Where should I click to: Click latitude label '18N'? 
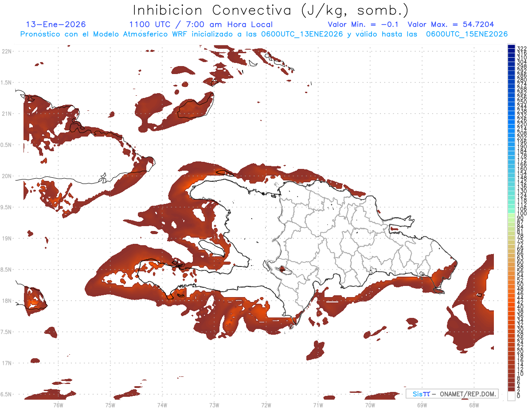7,301
